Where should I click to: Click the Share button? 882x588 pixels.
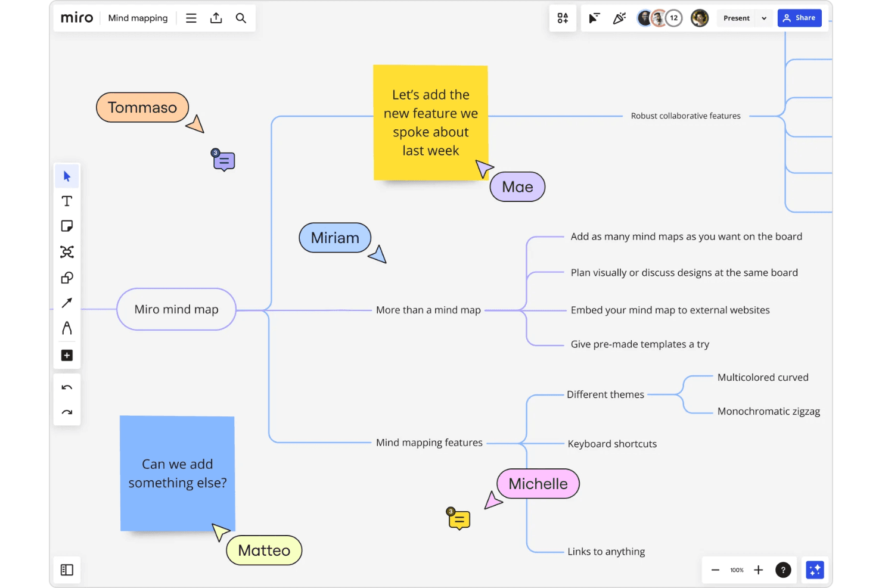pyautogui.click(x=800, y=18)
